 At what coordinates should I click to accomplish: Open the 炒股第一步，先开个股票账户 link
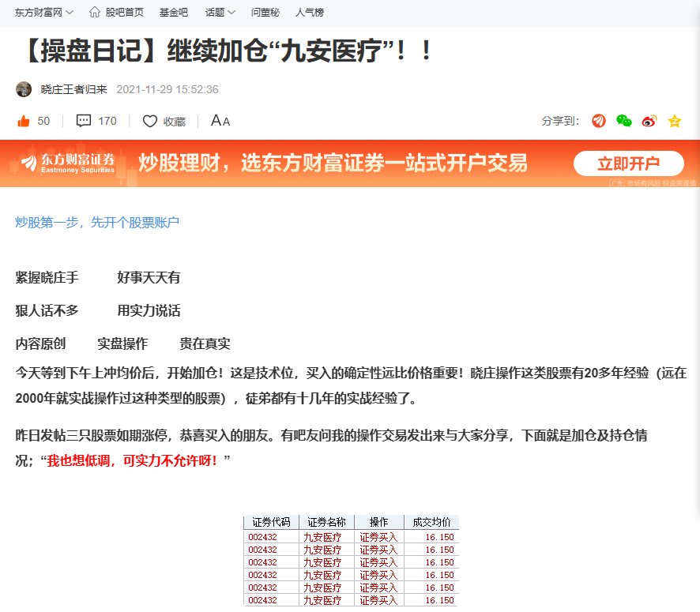97,222
